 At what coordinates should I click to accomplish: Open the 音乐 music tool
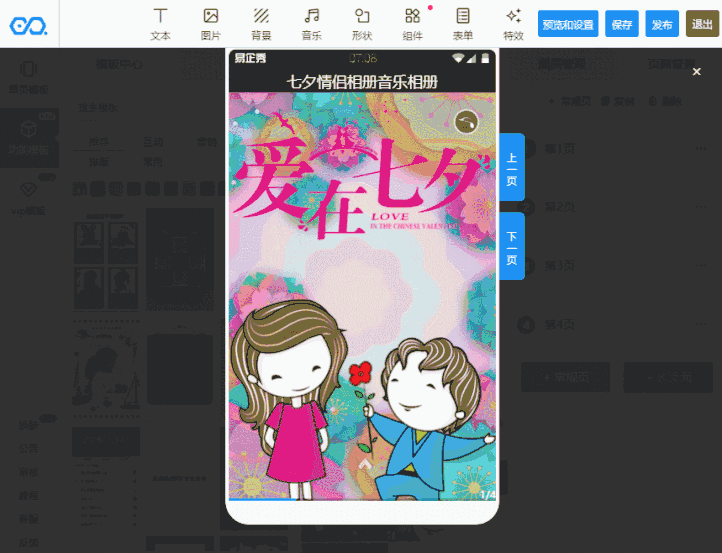(x=312, y=24)
